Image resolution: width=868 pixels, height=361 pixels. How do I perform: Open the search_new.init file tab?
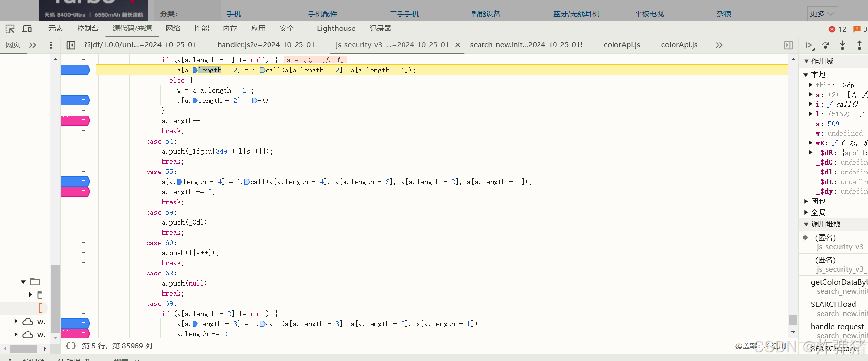[526, 45]
